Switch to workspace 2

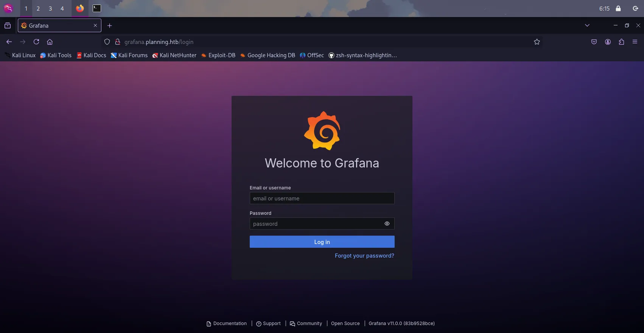38,8
